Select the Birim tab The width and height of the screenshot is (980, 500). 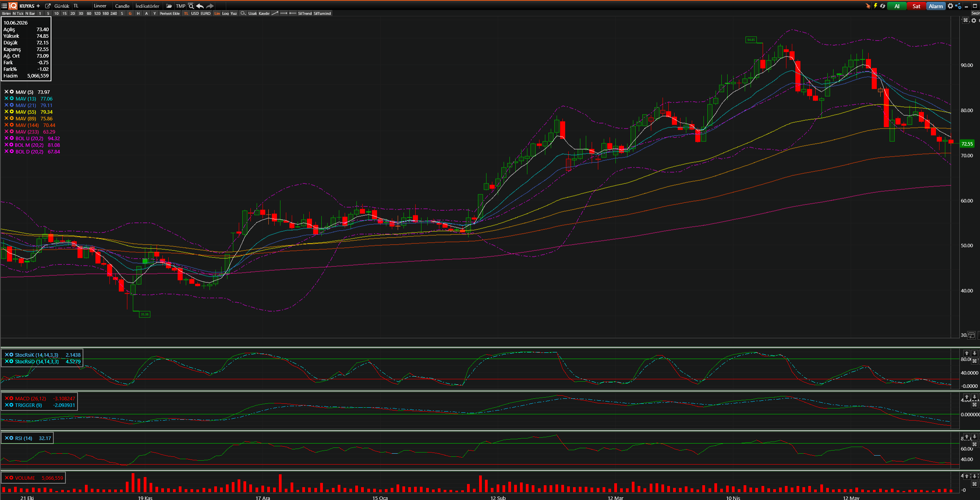[6, 13]
